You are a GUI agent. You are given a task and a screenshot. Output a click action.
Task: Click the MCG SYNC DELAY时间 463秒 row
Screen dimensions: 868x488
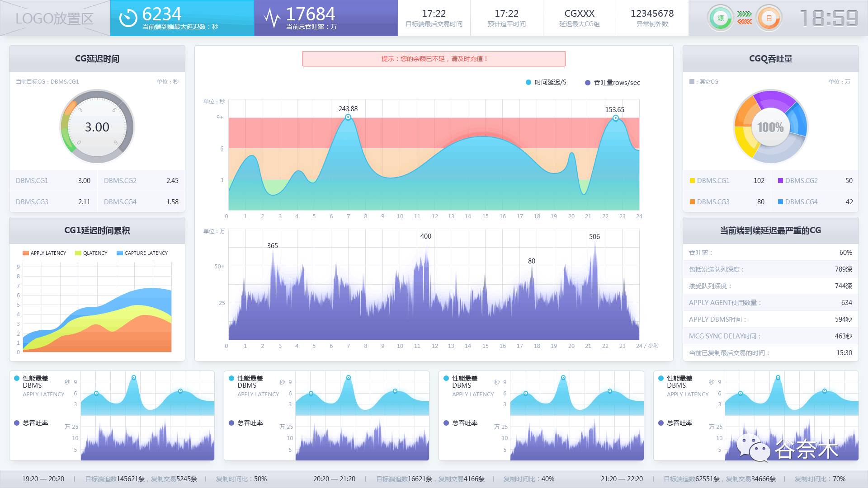770,336
